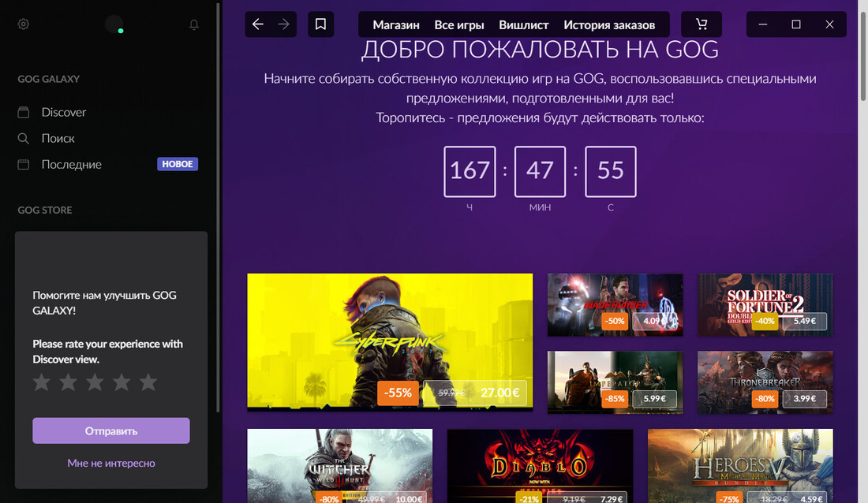Viewport: 868px width, 503px height.
Task: Open the user profile avatar
Action: 114,24
